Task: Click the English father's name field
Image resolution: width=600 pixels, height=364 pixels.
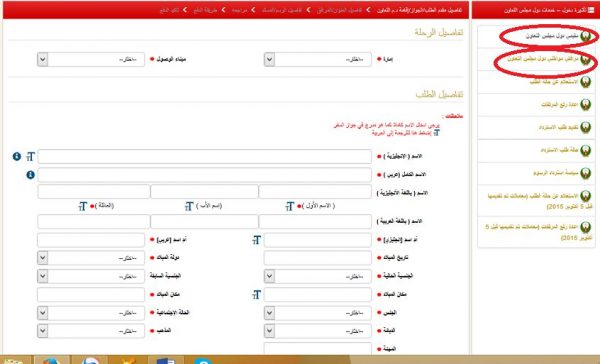Action: click(x=205, y=192)
